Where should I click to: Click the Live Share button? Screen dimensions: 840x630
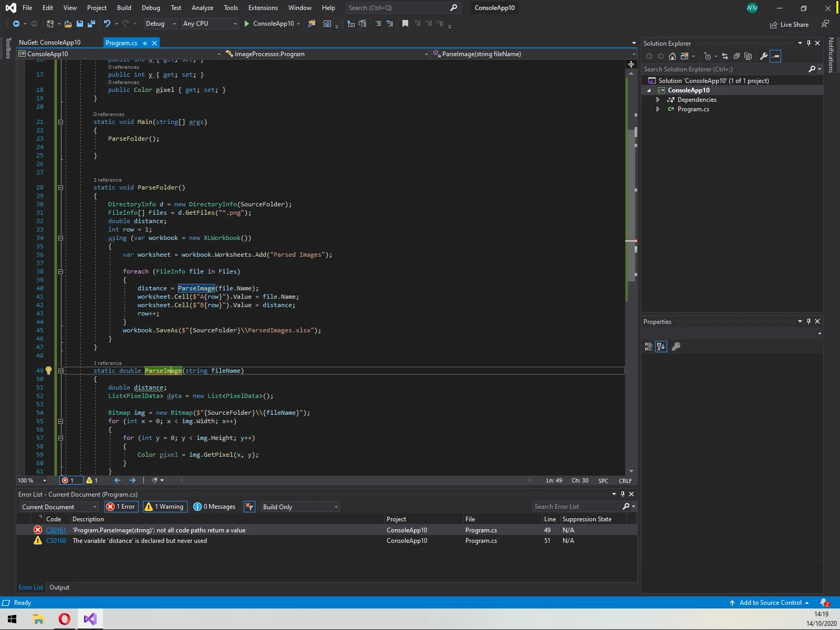click(x=789, y=25)
